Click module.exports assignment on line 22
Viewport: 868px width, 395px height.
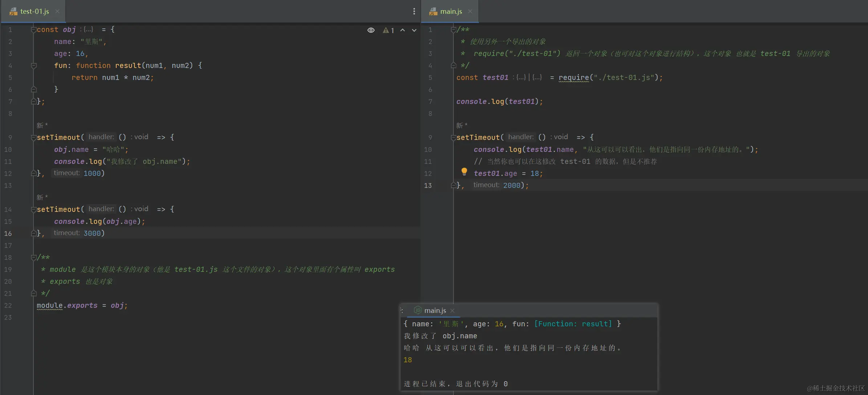point(82,305)
